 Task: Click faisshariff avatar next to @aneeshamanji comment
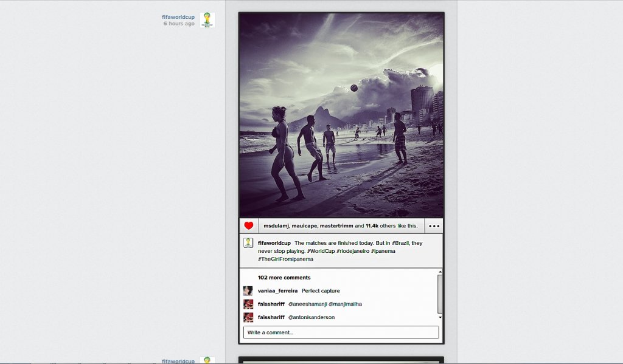point(248,304)
